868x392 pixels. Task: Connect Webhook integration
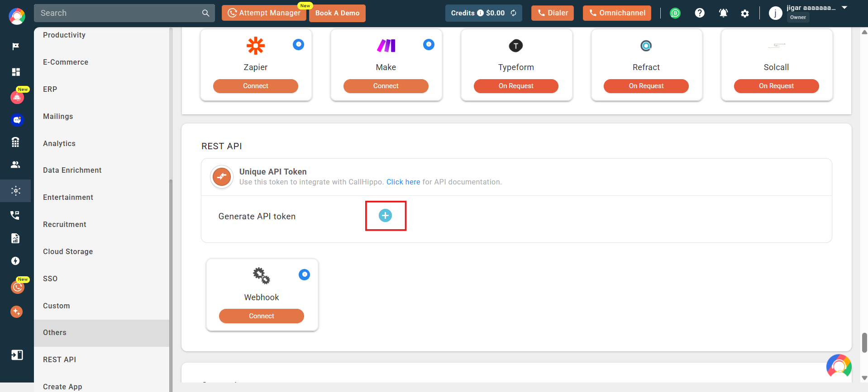[262, 316]
